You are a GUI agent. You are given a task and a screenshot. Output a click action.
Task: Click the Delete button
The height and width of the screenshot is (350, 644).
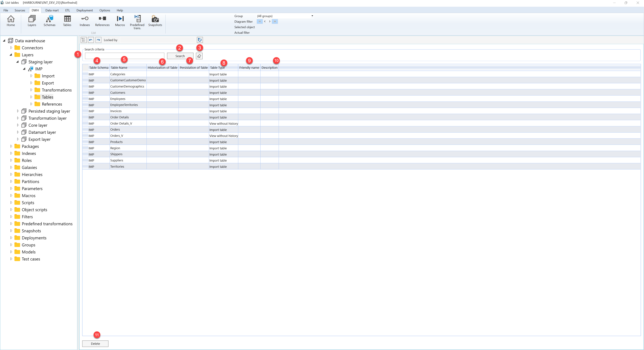95,343
